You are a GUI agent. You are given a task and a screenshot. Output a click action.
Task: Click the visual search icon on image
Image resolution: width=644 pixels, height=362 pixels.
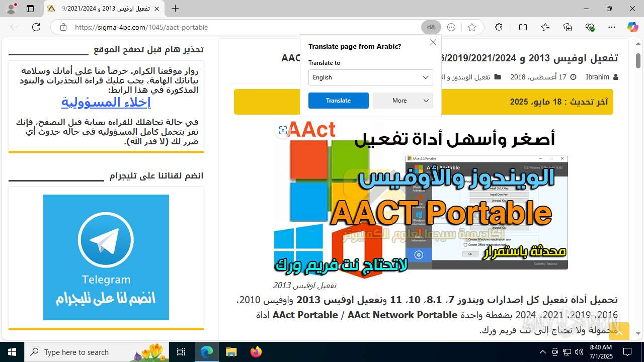[x=283, y=130]
